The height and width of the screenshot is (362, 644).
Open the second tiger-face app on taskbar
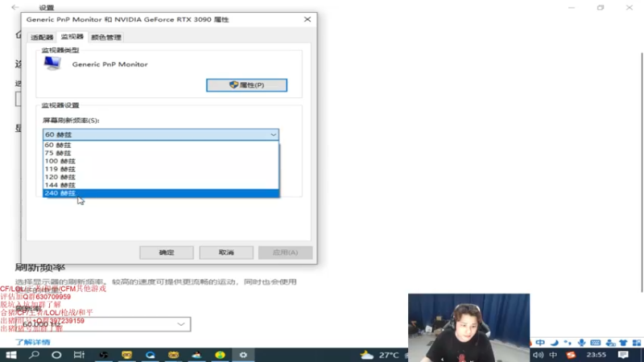(x=173, y=355)
